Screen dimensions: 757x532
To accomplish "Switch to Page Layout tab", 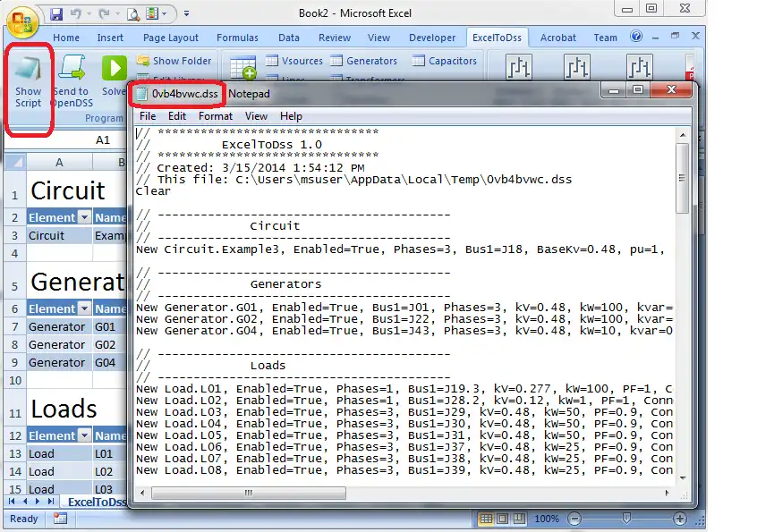I will pyautogui.click(x=170, y=38).
